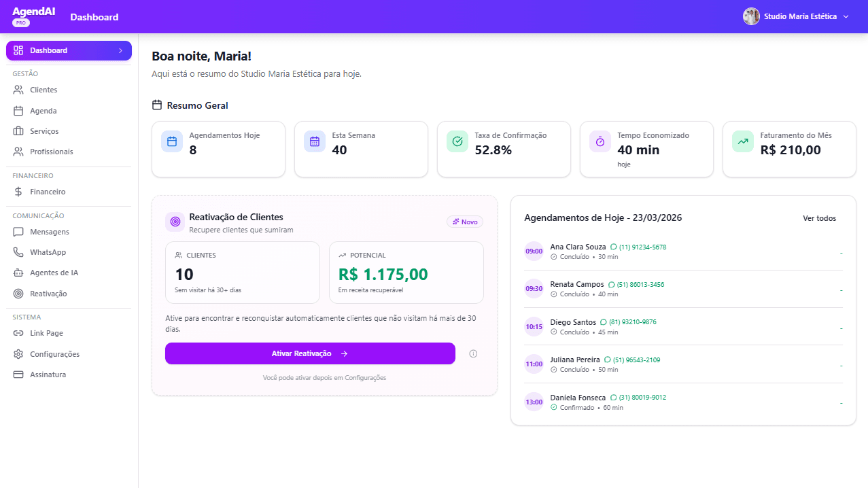The height and width of the screenshot is (488, 868).
Task: Select the Reativação target icon
Action: [18, 293]
